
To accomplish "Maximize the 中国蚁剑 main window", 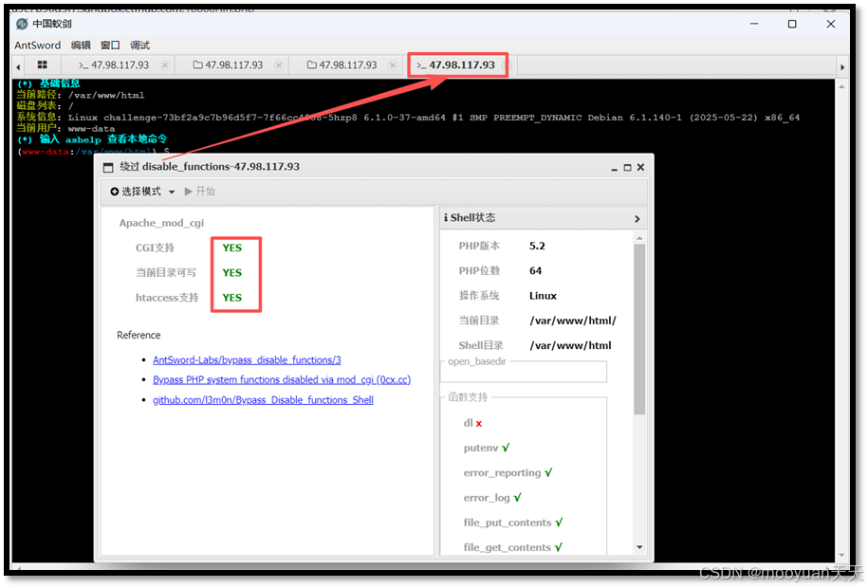I will tap(792, 24).
